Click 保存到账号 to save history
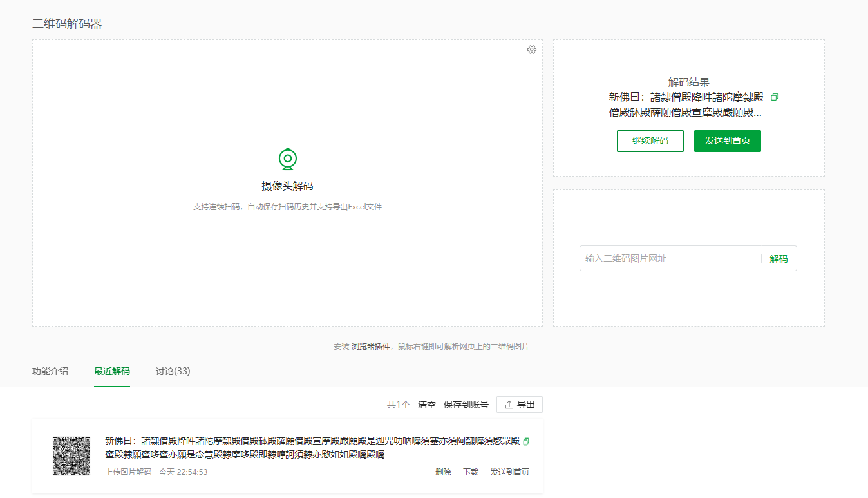Viewport: 868px width, 498px height. (466, 405)
